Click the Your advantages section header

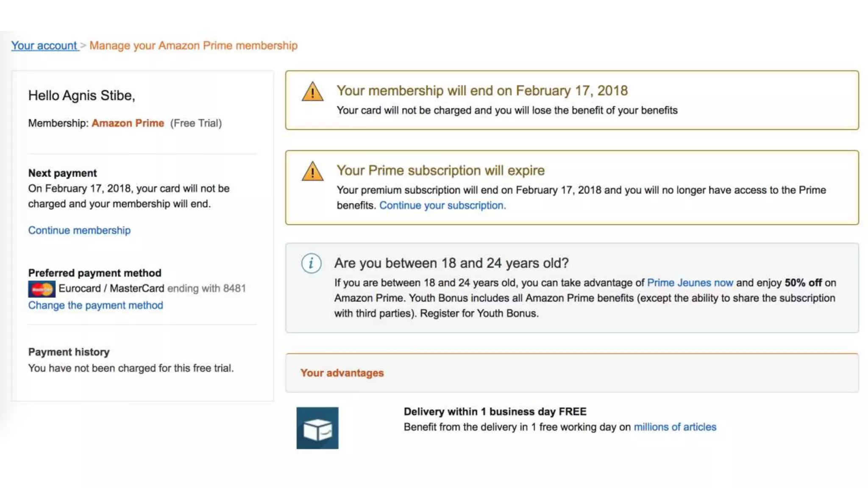point(342,373)
